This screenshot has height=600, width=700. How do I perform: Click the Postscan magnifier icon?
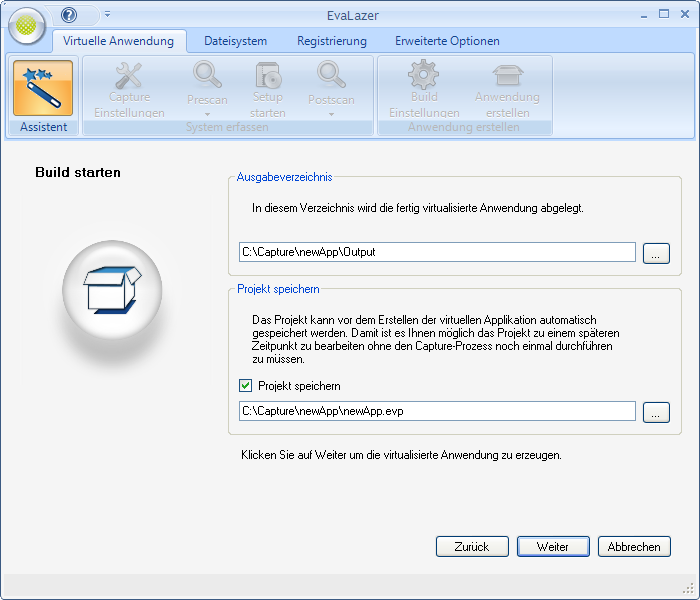click(x=331, y=76)
